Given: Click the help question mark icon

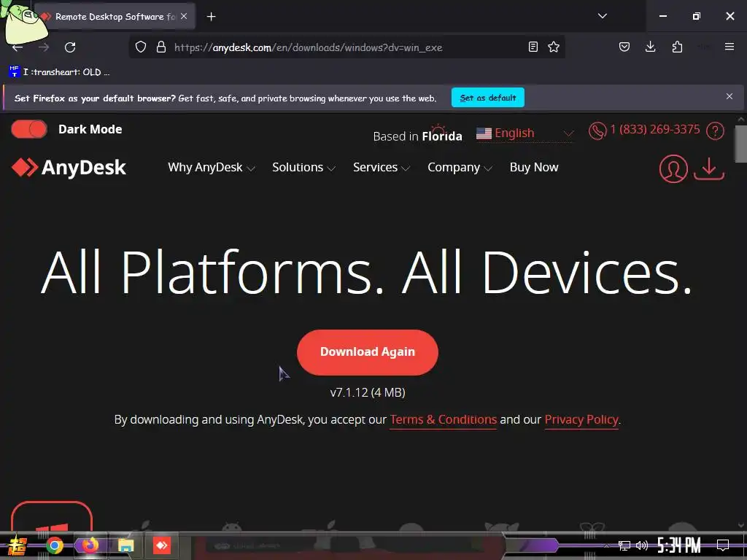Looking at the screenshot, I should pyautogui.click(x=715, y=131).
